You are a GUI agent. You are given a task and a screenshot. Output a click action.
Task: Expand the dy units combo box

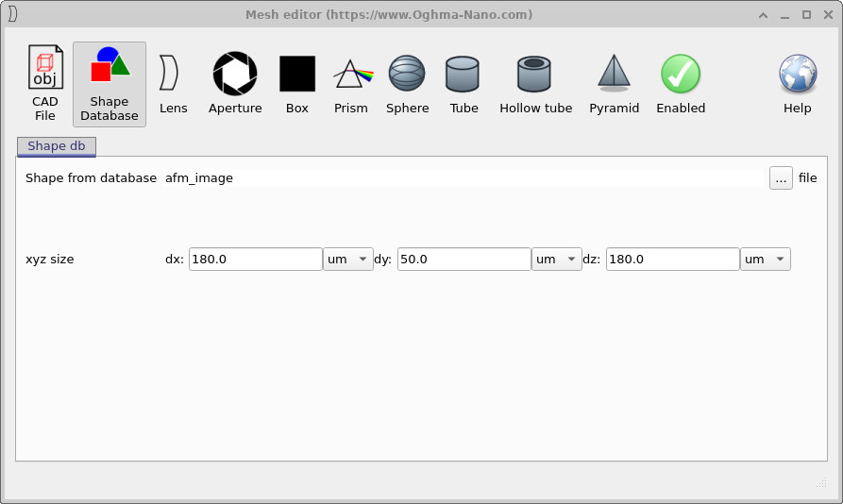click(x=557, y=260)
